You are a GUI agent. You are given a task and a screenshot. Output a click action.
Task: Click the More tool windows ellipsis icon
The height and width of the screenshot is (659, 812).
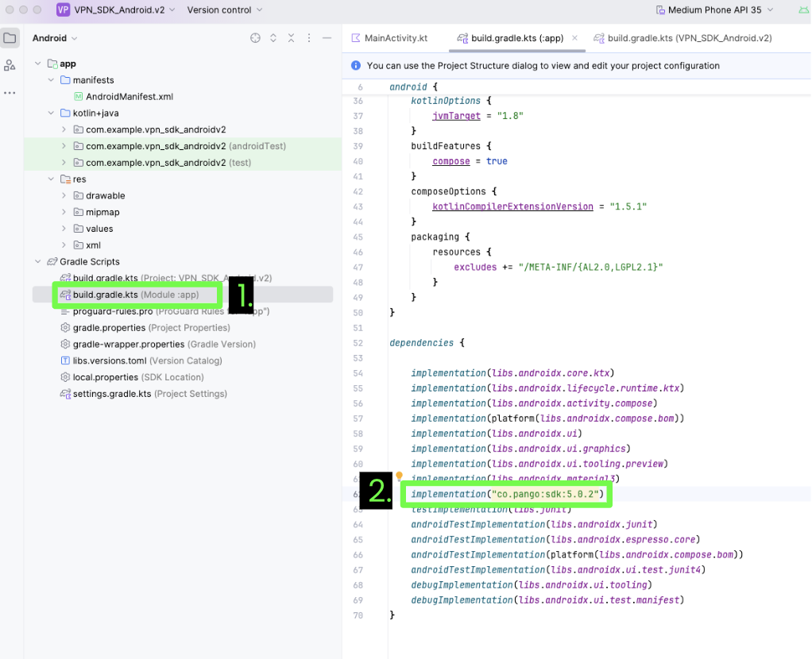pos(10,93)
